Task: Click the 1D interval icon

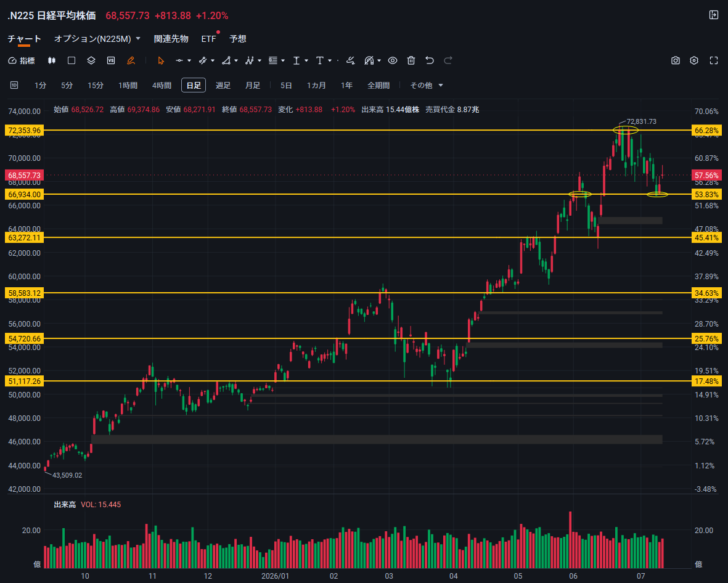Action: click(14, 85)
